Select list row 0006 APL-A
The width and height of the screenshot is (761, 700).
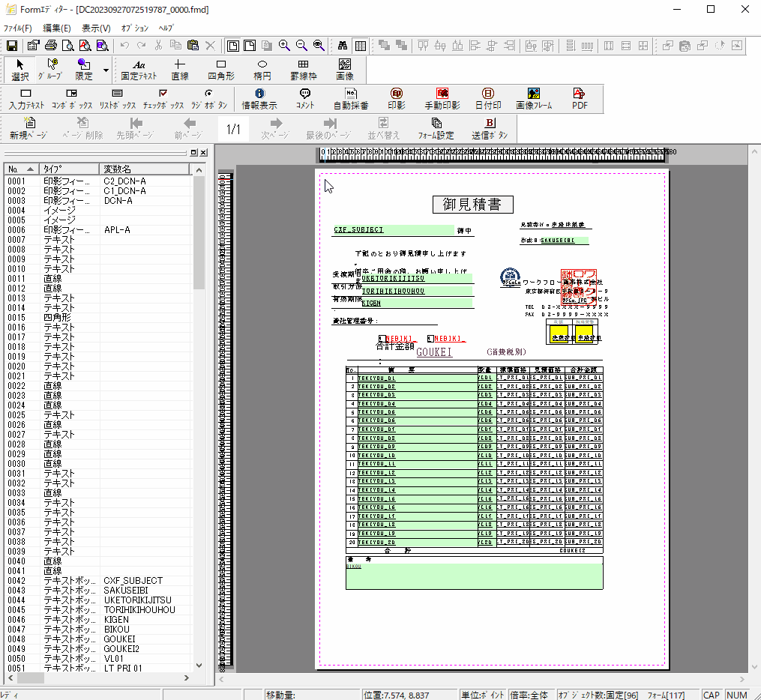pos(98,230)
